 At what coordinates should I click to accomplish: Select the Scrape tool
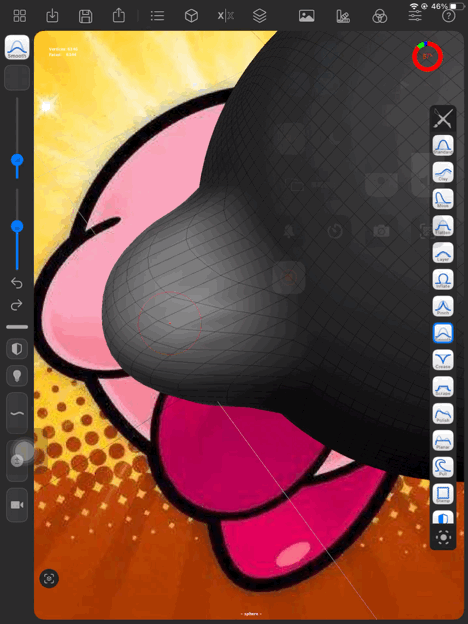point(443,386)
